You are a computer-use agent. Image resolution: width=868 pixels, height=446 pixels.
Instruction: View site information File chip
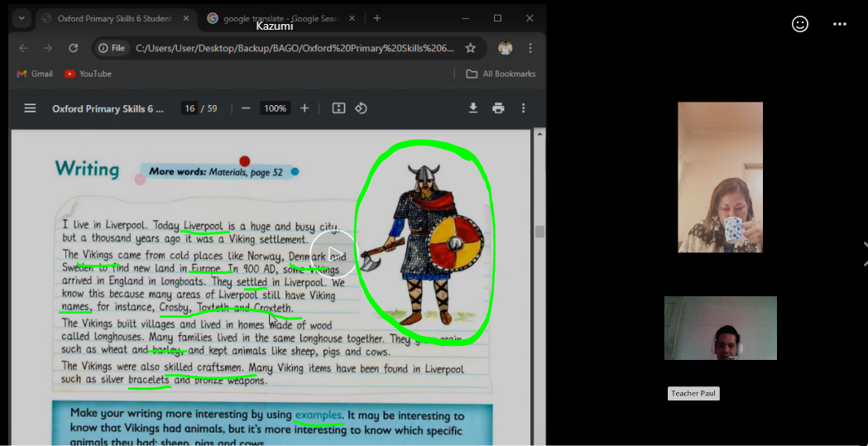(x=112, y=48)
